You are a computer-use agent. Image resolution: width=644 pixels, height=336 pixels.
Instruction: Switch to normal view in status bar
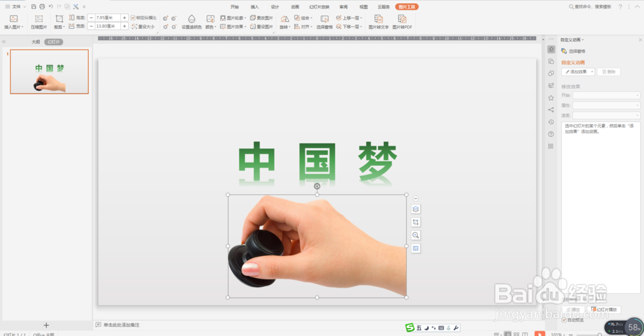coord(507,334)
